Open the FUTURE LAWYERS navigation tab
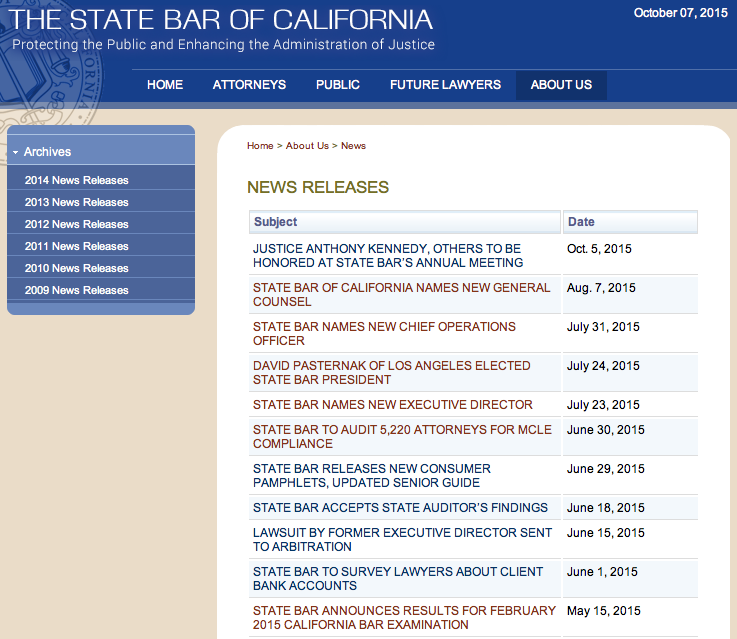Viewport: 737px width, 639px height. click(x=445, y=85)
